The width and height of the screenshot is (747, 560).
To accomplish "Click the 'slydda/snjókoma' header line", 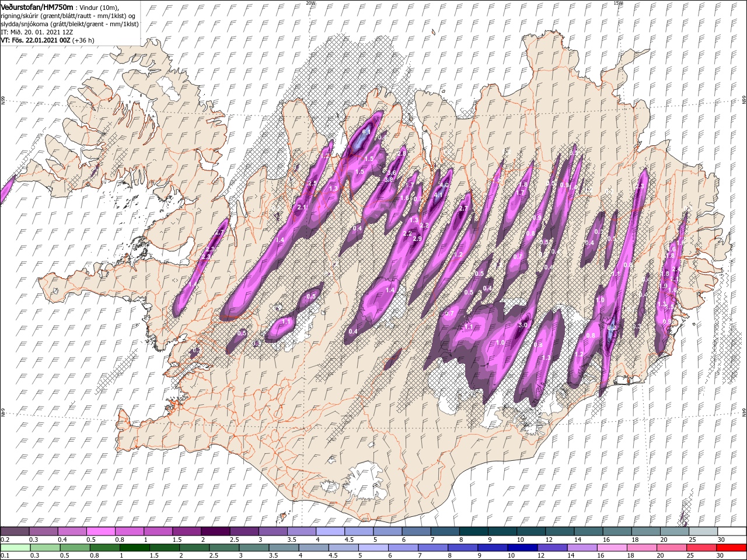I will click(x=69, y=24).
